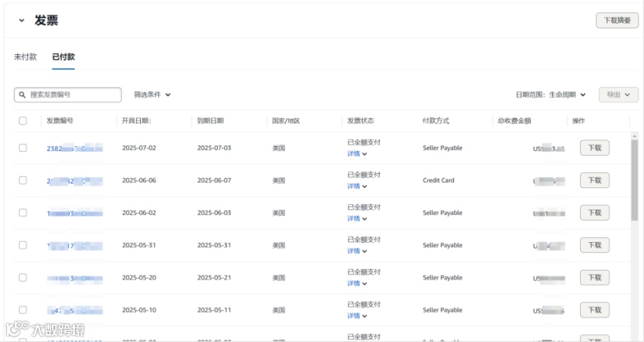Open invoice link in 2025-05-10 row
644x342 pixels.
[x=74, y=311]
